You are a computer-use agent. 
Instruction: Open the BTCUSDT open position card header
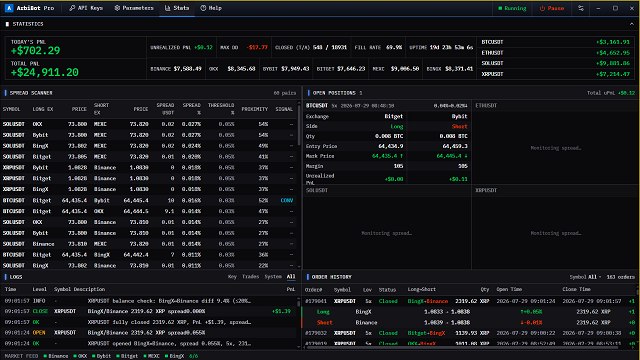(x=387, y=106)
